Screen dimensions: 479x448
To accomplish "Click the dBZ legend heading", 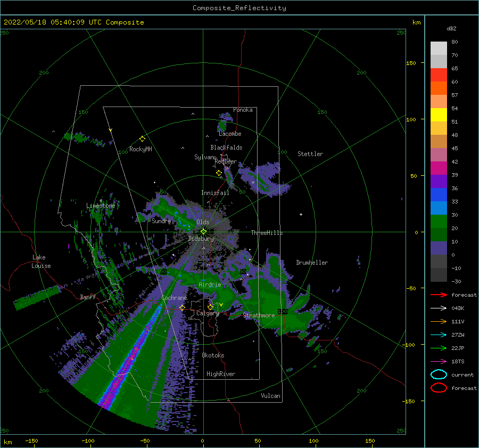I will click(x=451, y=29).
